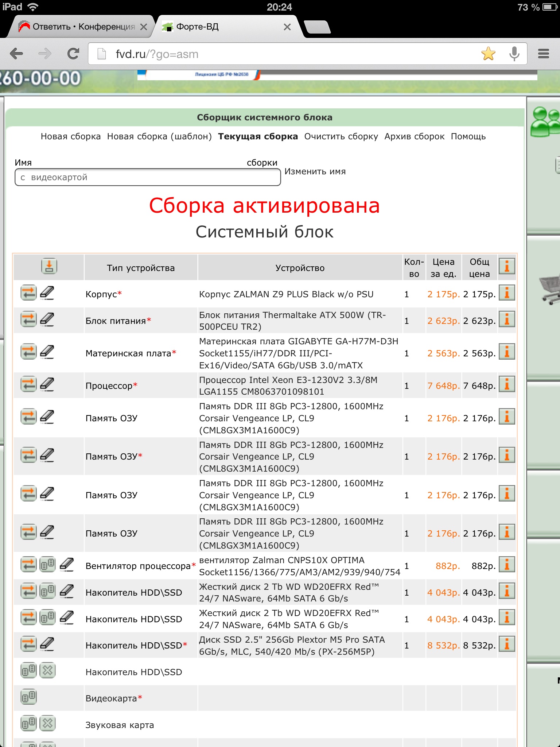Click replace icon for Блок питания row
Image resolution: width=560 pixels, height=747 pixels.
pos(28,320)
